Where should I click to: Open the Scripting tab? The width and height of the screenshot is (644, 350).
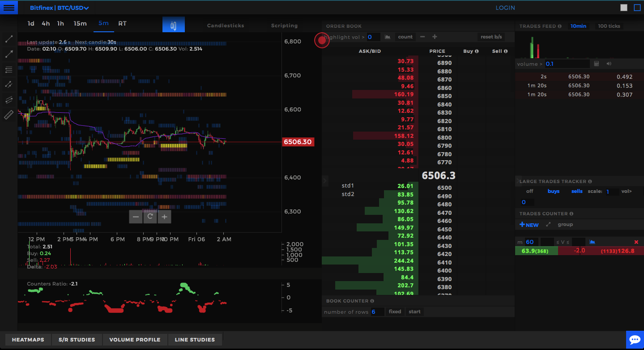[284, 26]
